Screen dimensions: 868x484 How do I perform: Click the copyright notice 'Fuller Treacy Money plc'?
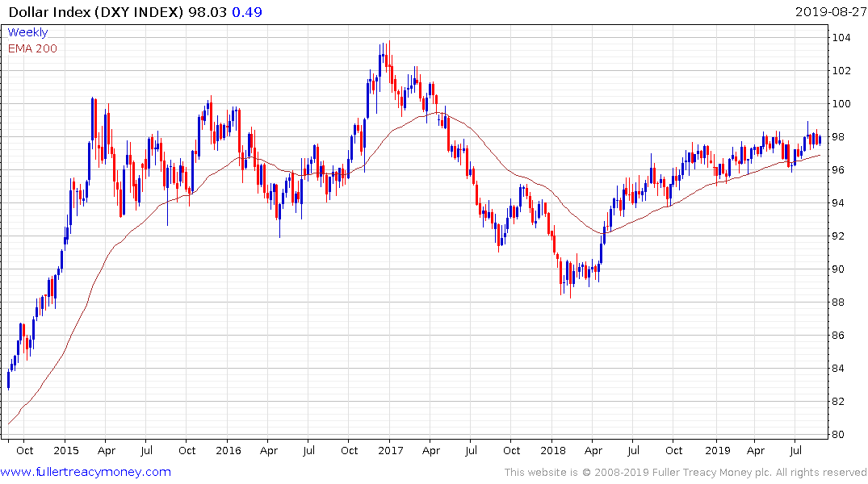711,473
